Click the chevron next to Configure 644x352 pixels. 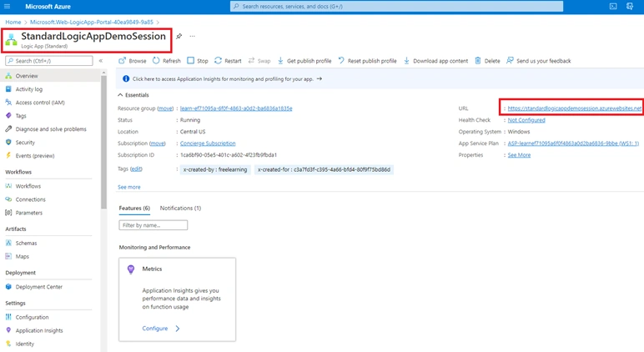pyautogui.click(x=178, y=328)
